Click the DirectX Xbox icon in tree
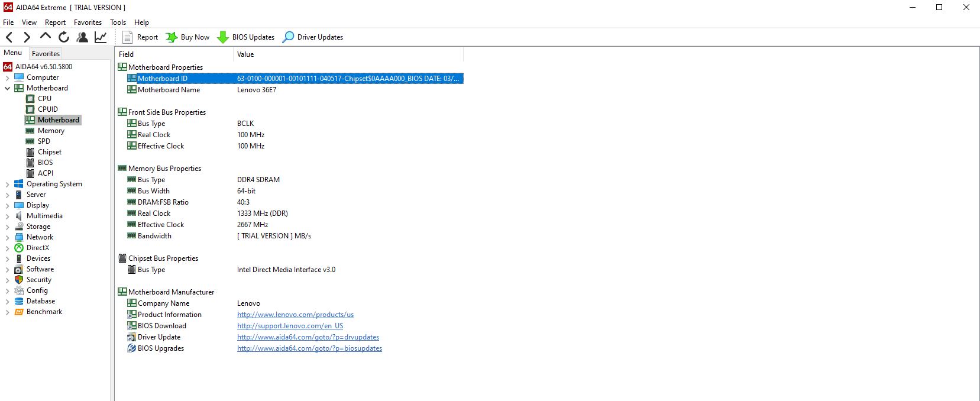The image size is (980, 401). (19, 248)
